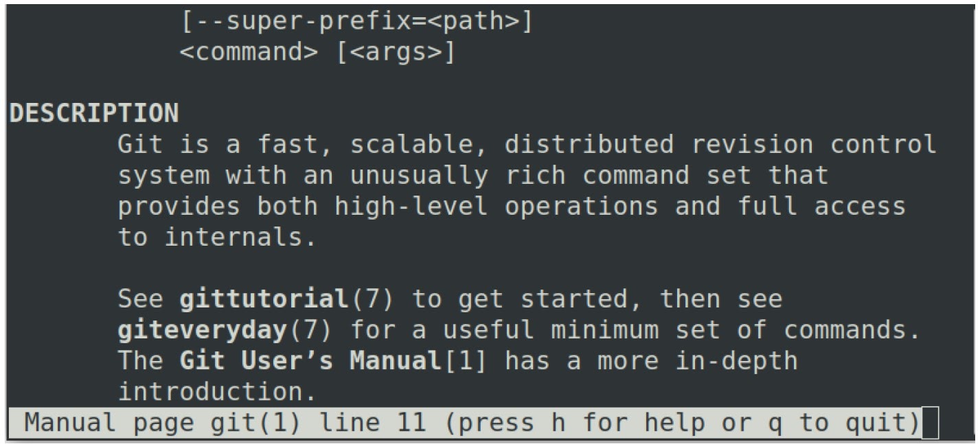Click "Manual page git(1)" in status line
The image size is (980, 444).
162,423
